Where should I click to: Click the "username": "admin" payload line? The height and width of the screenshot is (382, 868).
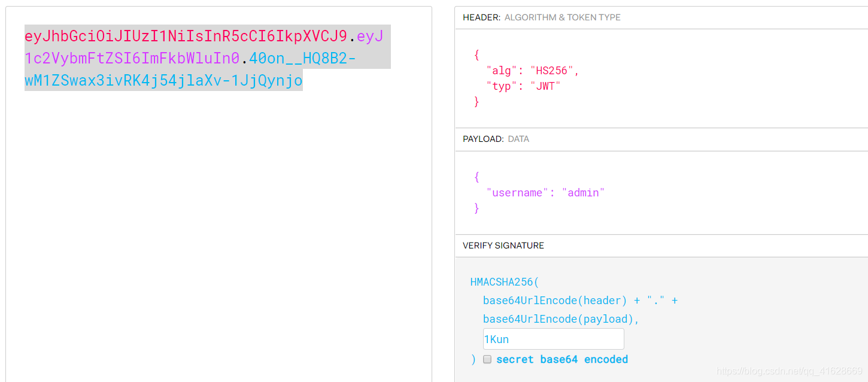pyautogui.click(x=545, y=193)
